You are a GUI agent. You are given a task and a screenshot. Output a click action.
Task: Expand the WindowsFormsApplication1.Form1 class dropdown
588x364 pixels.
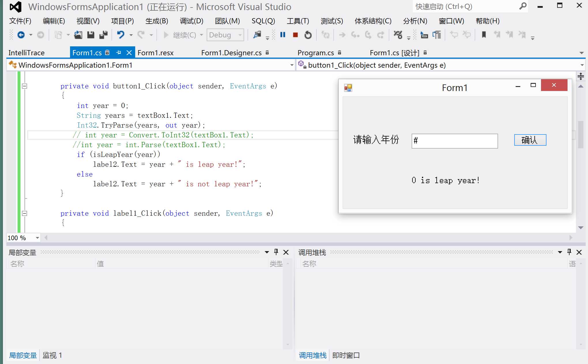point(292,65)
